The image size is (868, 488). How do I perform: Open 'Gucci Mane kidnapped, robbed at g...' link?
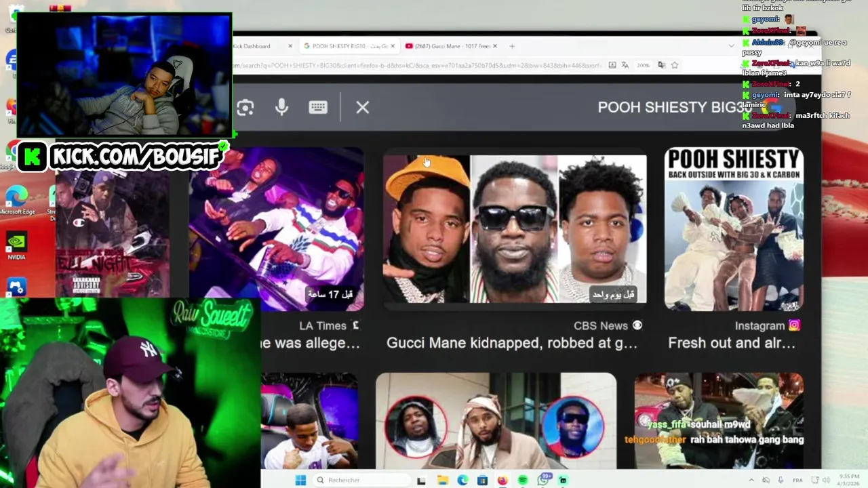[512, 343]
